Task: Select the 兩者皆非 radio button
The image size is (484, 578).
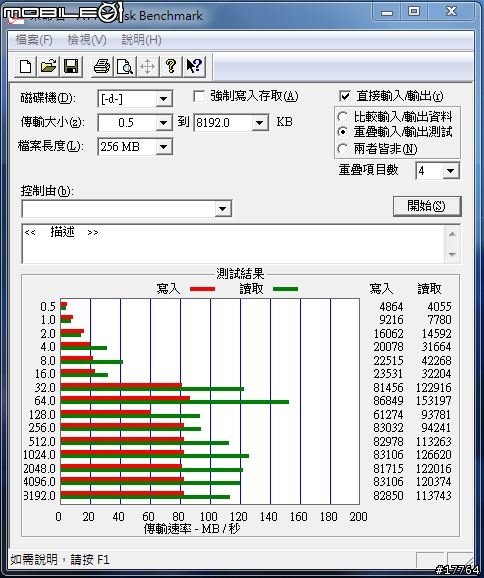Action: (x=342, y=149)
